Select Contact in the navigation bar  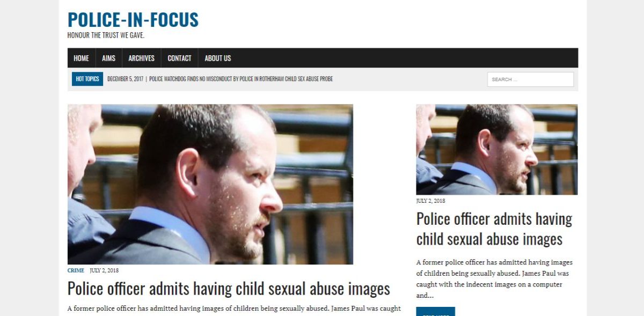(x=179, y=58)
